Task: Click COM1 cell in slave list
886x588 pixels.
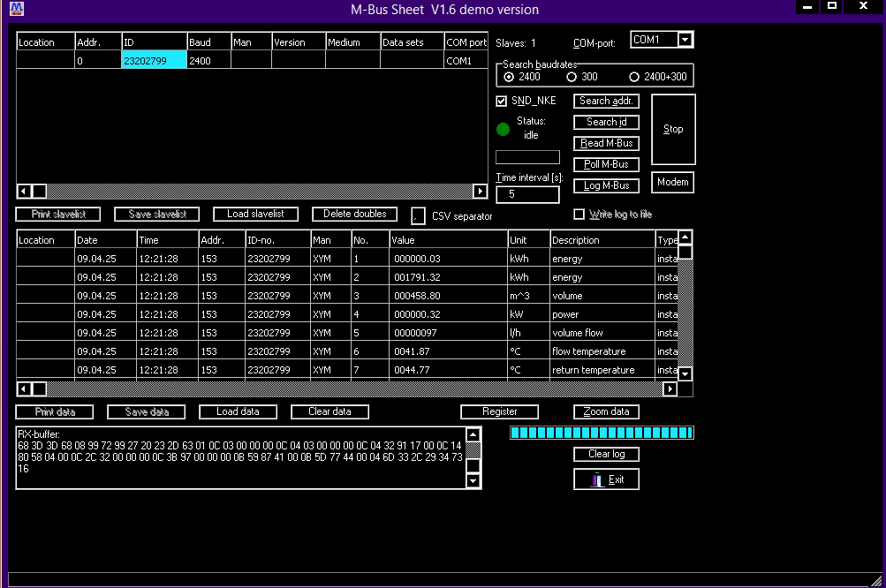Action: click(466, 60)
